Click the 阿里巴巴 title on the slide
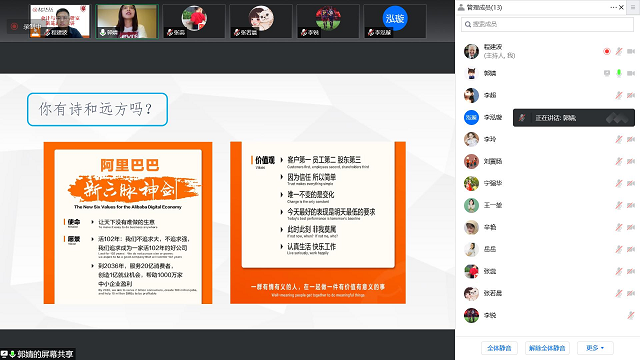This screenshot has width=640, height=360. click(130, 165)
